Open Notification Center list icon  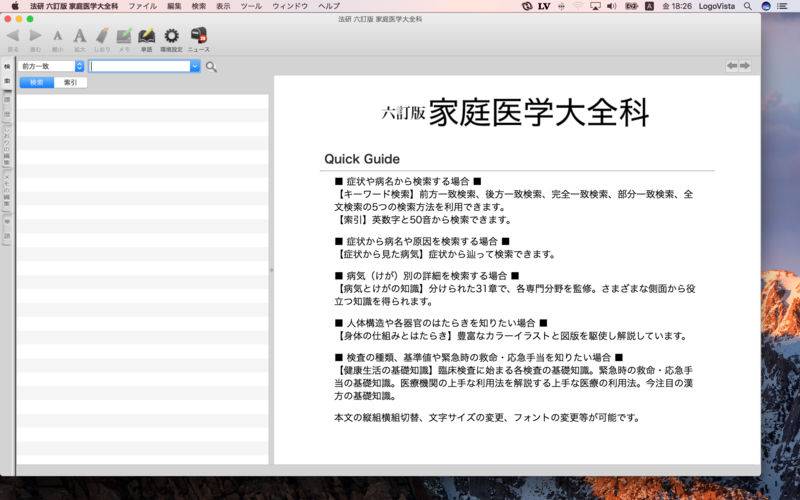pyautogui.click(x=782, y=6)
